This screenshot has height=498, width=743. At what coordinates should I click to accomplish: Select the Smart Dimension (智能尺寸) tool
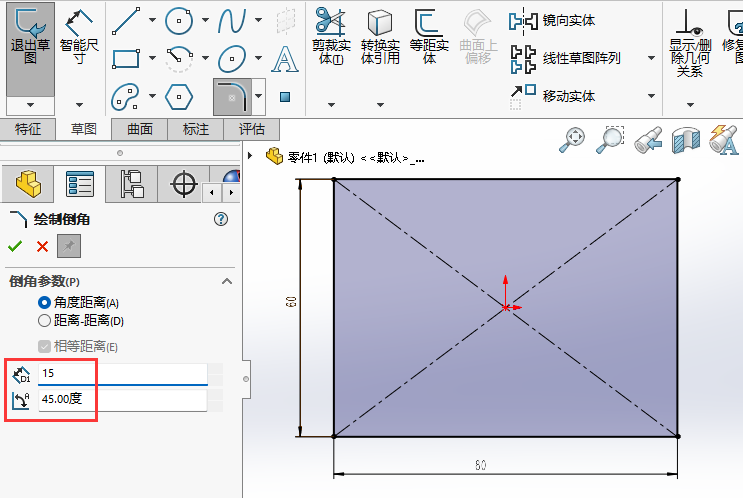[79, 37]
